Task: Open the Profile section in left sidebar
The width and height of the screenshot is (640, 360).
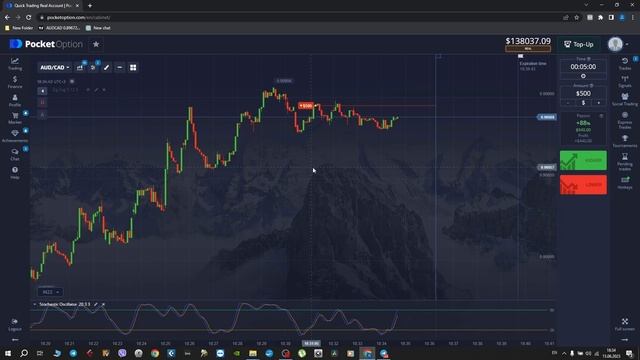Action: point(15,100)
